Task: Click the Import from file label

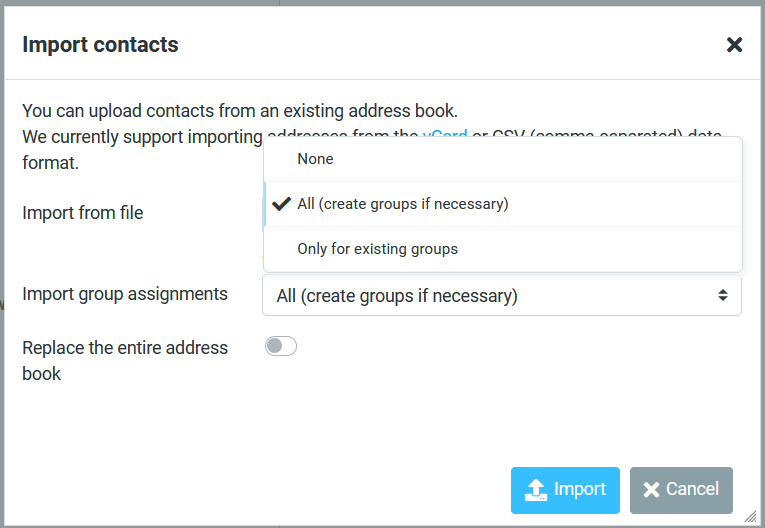Action: coord(83,213)
